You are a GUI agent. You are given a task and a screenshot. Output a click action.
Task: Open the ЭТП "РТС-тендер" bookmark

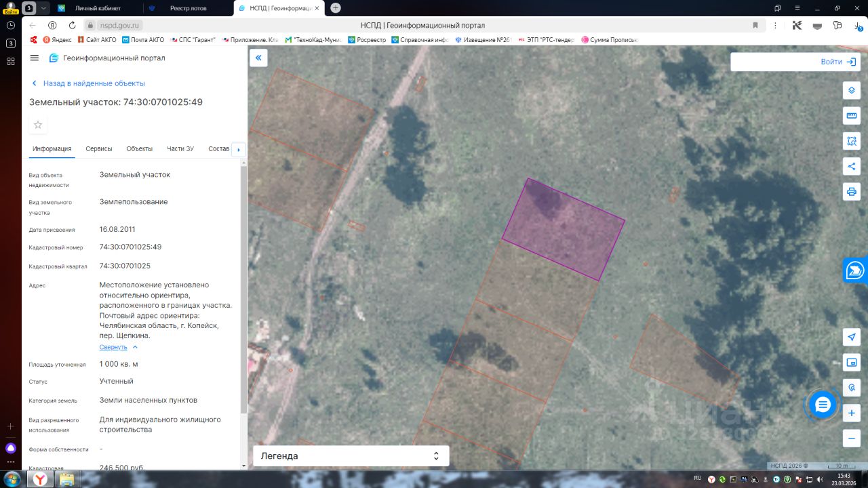pyautogui.click(x=546, y=40)
